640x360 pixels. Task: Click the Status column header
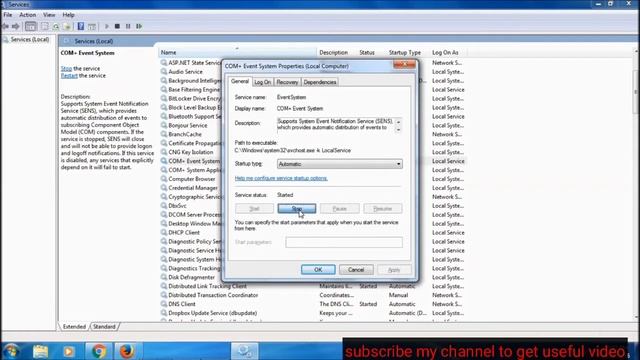click(x=371, y=53)
